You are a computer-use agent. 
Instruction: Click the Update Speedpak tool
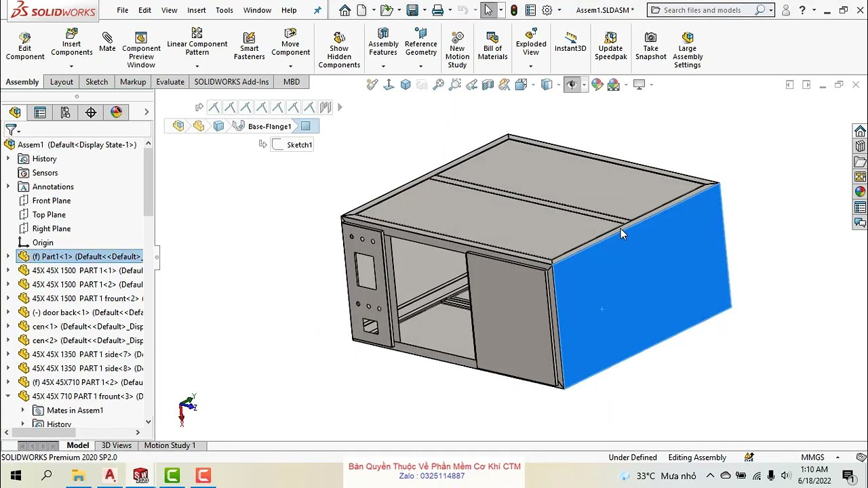pyautogui.click(x=610, y=46)
